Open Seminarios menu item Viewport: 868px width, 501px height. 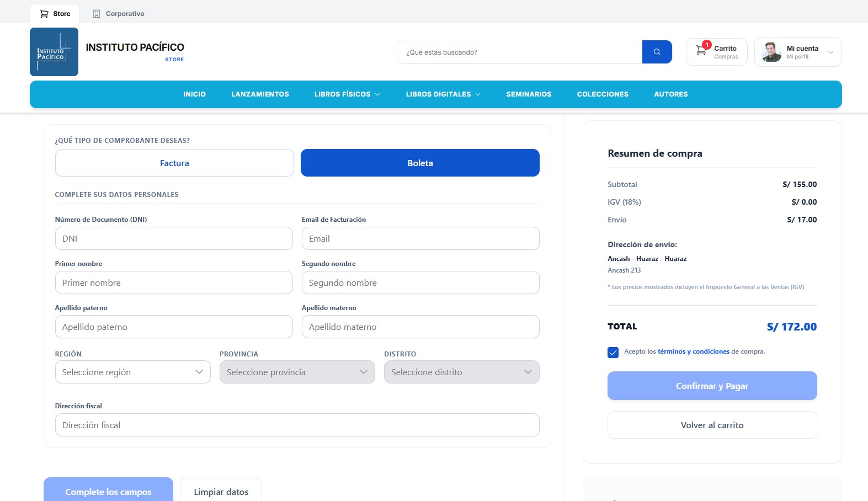click(x=529, y=94)
